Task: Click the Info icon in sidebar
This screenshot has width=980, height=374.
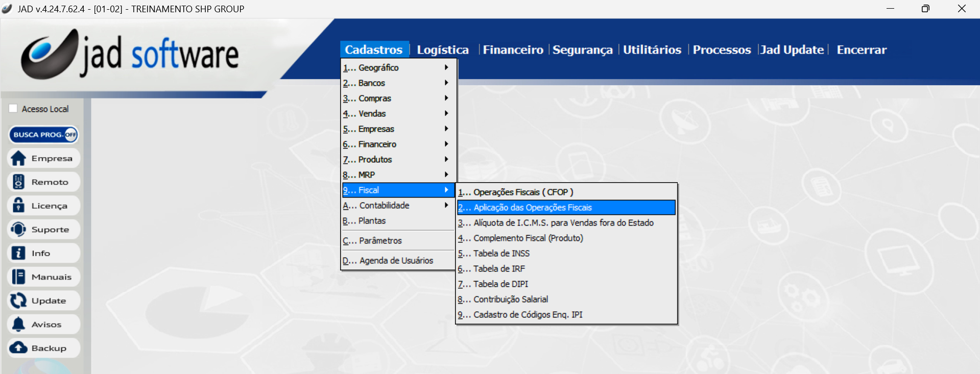Action: 18,253
